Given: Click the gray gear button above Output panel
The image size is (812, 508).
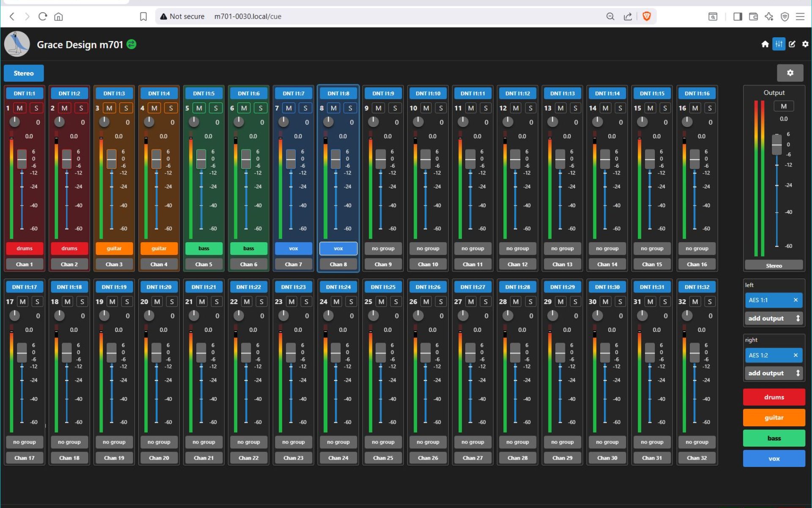Looking at the screenshot, I should tap(790, 73).
